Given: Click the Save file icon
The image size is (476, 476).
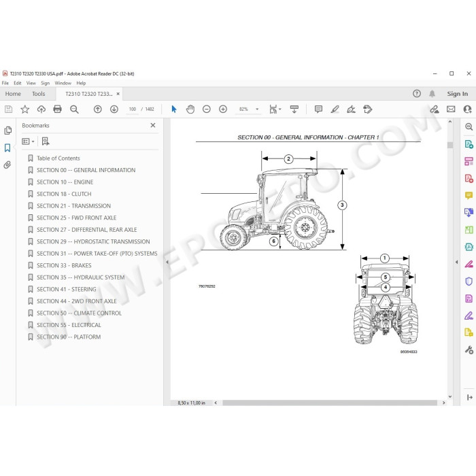Looking at the screenshot, I should tap(8, 109).
